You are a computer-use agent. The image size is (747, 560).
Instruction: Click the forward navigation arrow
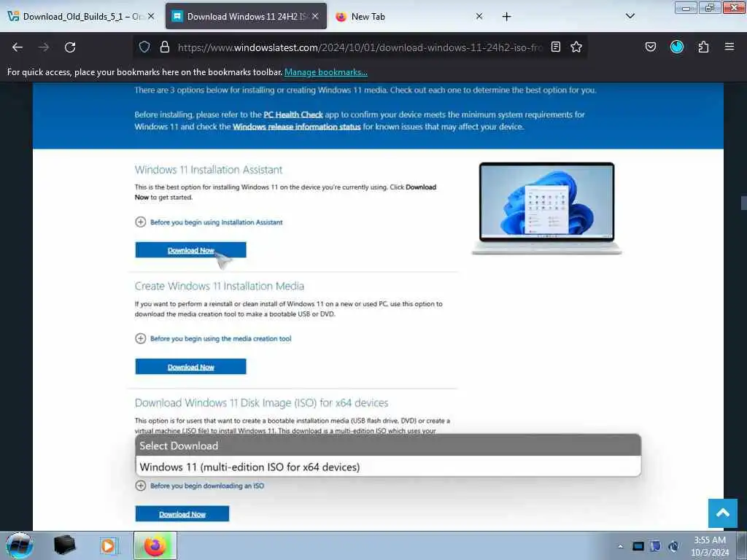pos(44,47)
